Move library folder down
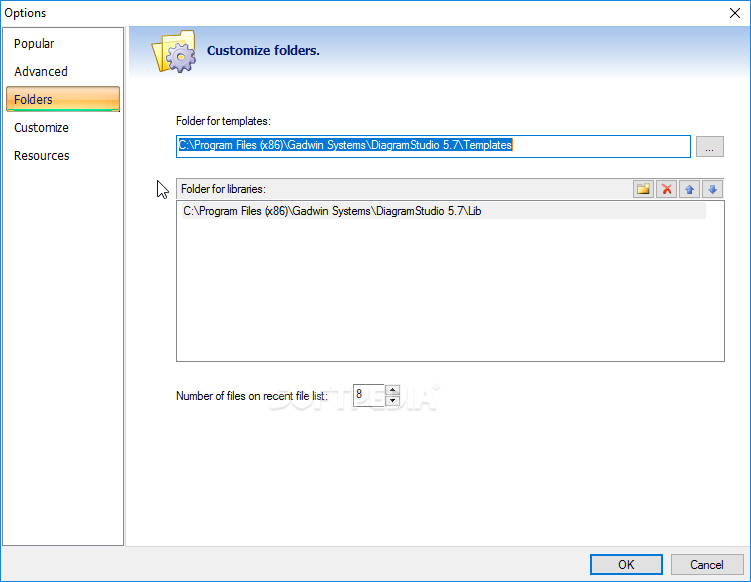The width and height of the screenshot is (751, 582). pos(712,189)
